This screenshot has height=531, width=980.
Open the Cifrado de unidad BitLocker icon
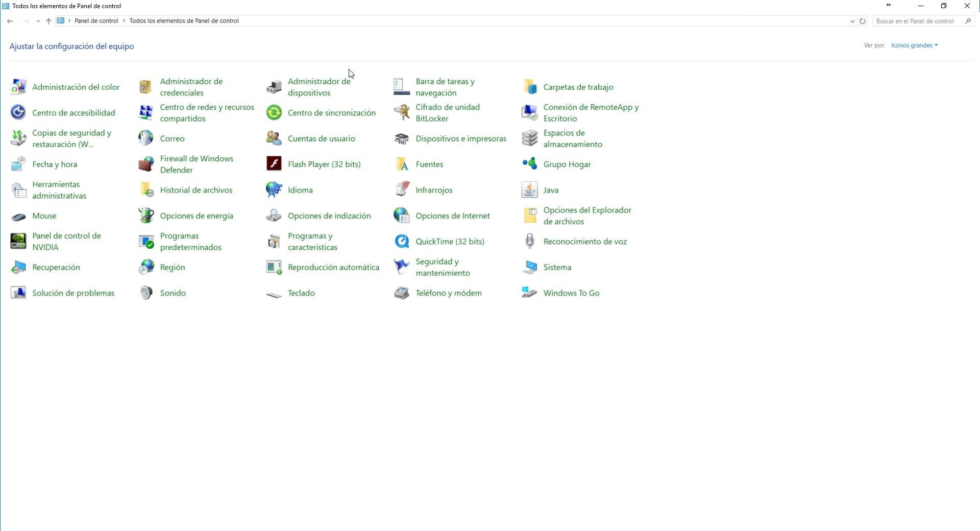402,113
